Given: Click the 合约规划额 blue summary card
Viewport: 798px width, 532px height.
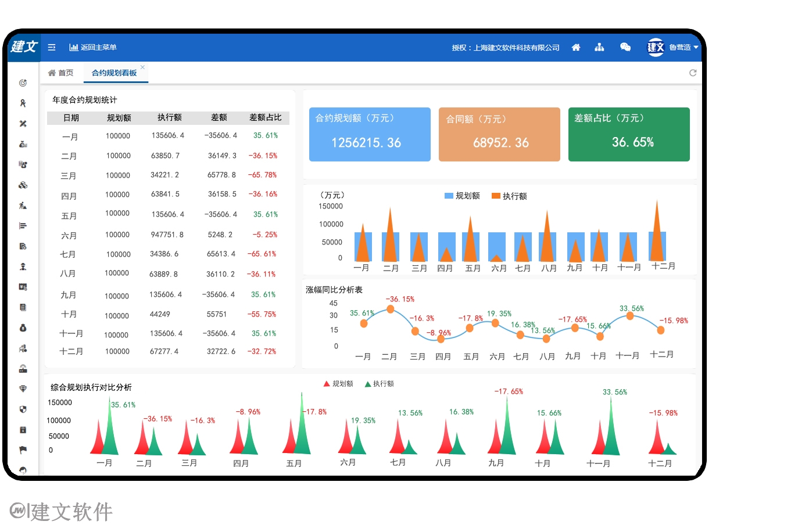Looking at the screenshot, I should 370,134.
